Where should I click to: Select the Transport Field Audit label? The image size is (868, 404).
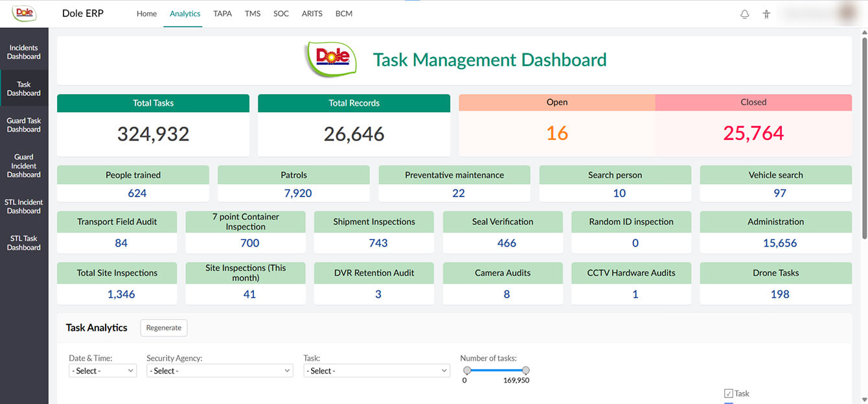click(x=117, y=222)
